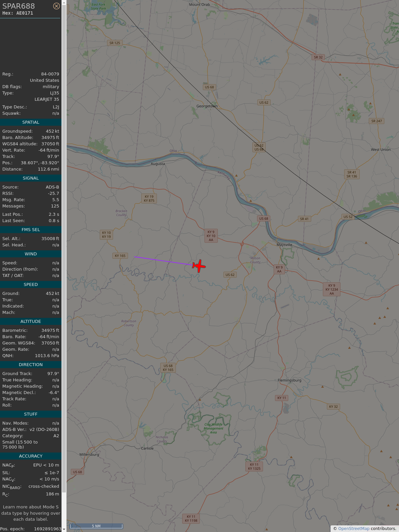Click the WIND section header
Screen dimensions: 399x532
(31, 254)
